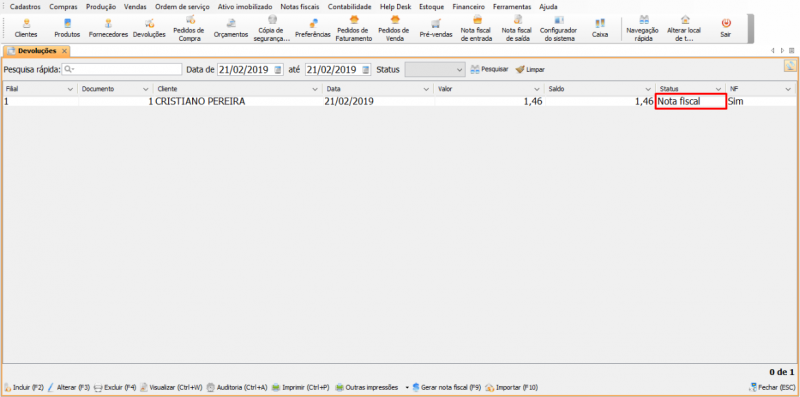Close the Devoluções tab
Screen dimensions: 800x397
pyautogui.click(x=64, y=51)
